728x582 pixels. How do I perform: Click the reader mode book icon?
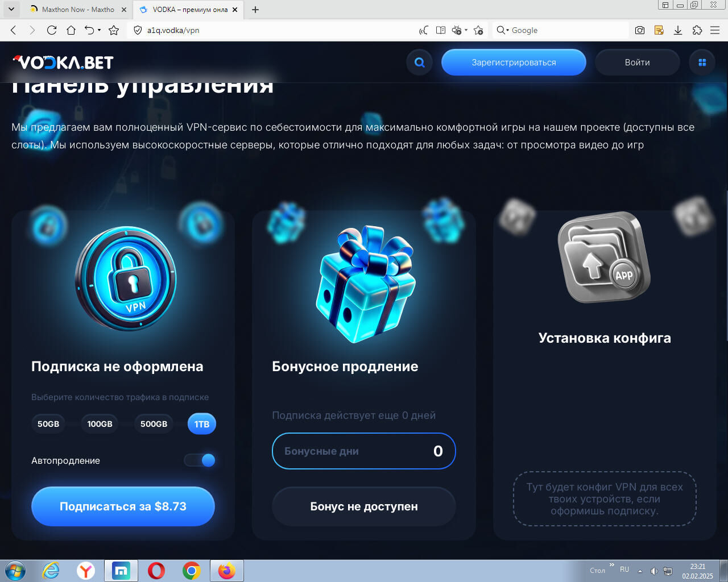440,30
